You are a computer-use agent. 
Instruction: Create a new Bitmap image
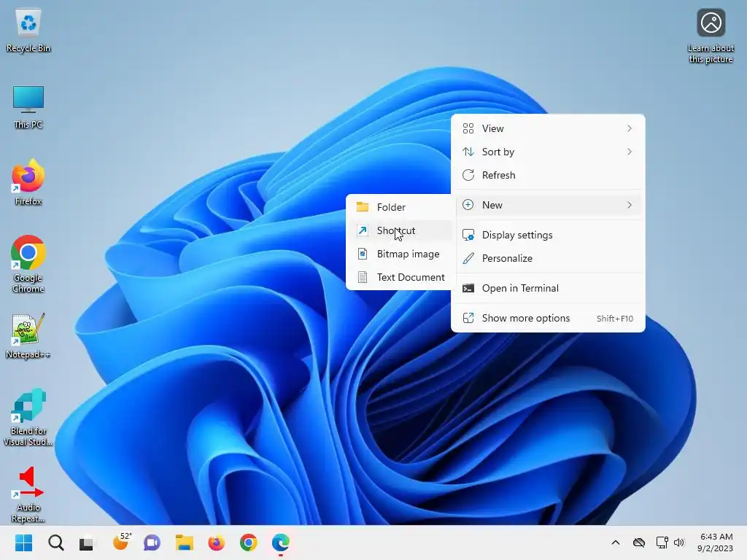[400, 254]
